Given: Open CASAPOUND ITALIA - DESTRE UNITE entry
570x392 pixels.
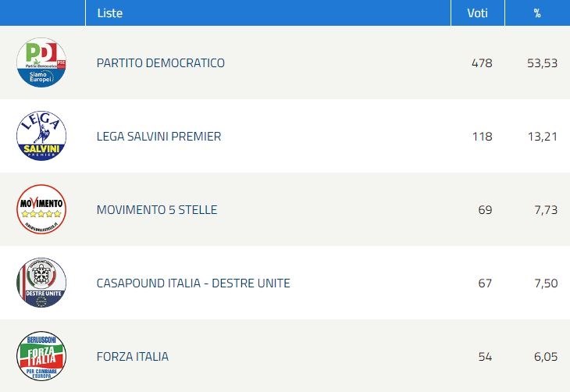Looking at the screenshot, I should (x=194, y=283).
